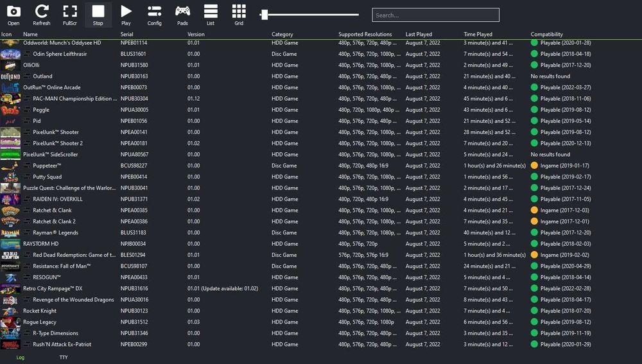Click serial NPEB01114 for Oddworld
This screenshot has height=364, width=642.
tap(134, 42)
